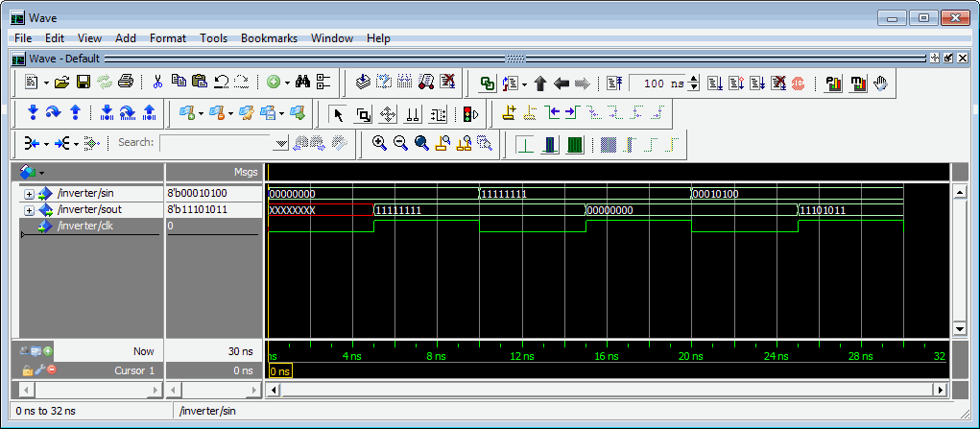Click the Run Length 100 ns field
980x429 pixels.
tap(657, 83)
